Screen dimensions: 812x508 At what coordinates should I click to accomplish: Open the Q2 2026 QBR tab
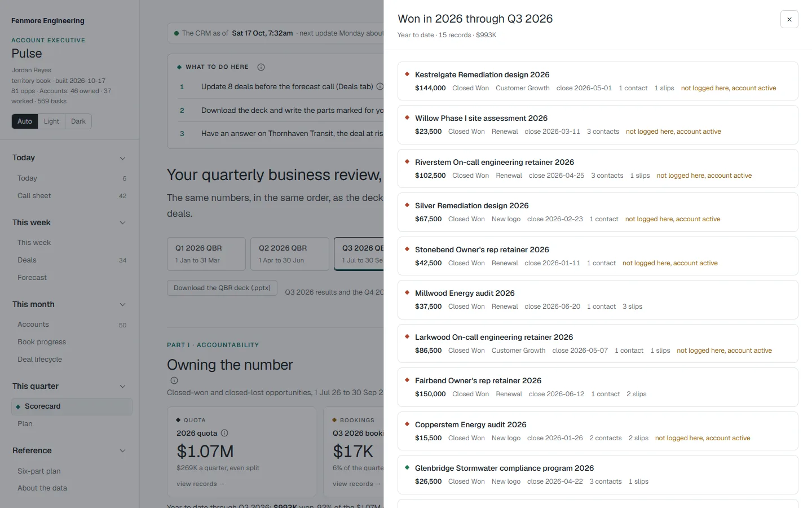pyautogui.click(x=290, y=254)
